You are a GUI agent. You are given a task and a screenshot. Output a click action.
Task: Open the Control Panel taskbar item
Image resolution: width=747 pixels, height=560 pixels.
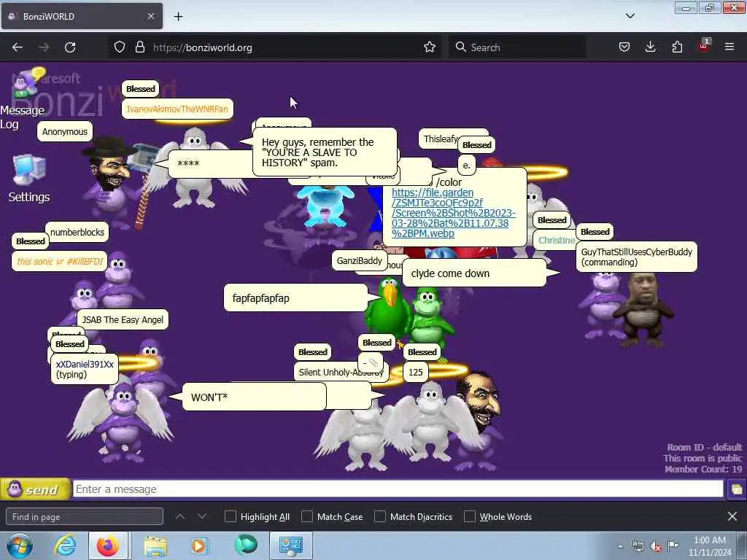point(291,545)
